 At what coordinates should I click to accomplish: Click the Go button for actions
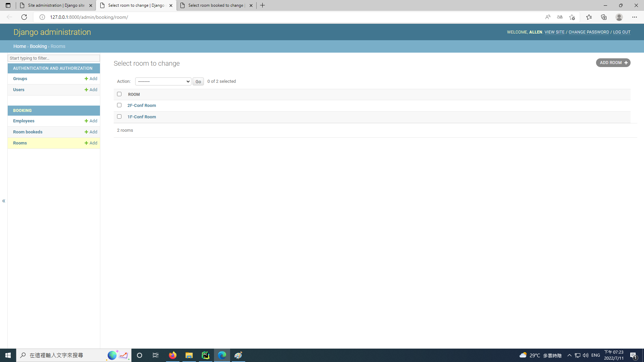tap(198, 81)
